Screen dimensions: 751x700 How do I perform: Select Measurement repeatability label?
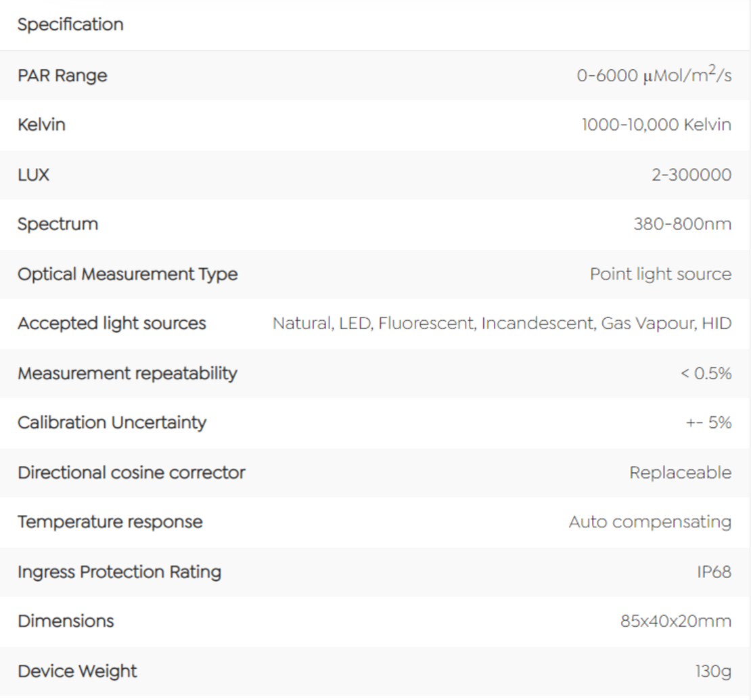coord(127,374)
